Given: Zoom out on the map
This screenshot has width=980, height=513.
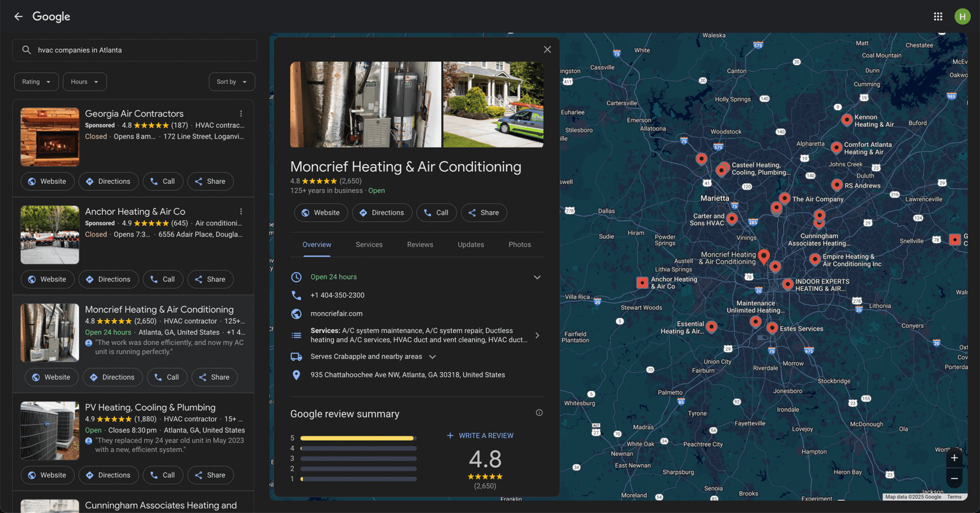Looking at the screenshot, I should click(x=954, y=478).
